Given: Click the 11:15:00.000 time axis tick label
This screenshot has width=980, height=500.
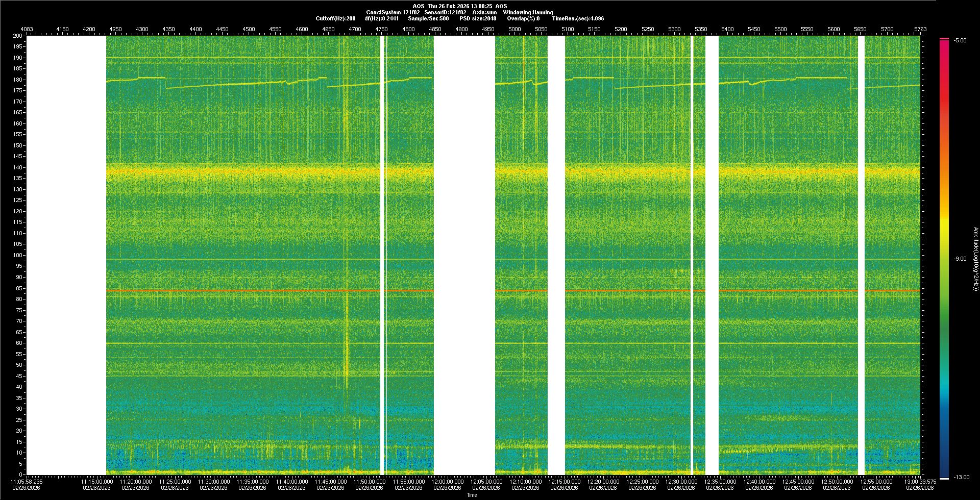Looking at the screenshot, I should point(96,482).
